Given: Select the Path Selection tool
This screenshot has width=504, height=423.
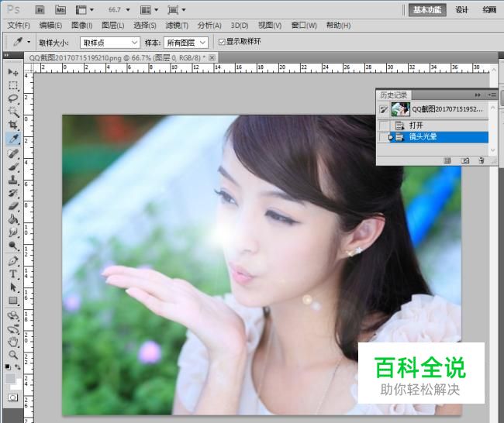Looking at the screenshot, I should pos(13,287).
